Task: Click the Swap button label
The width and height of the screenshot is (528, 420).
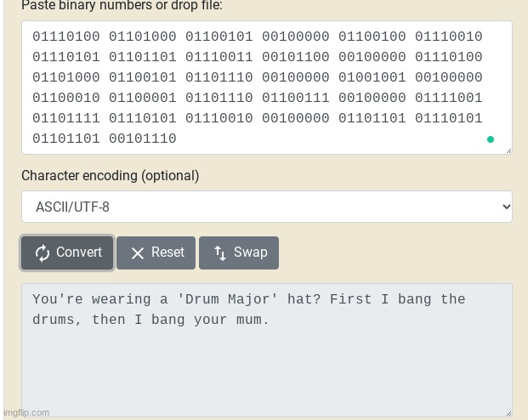Action: (x=251, y=252)
